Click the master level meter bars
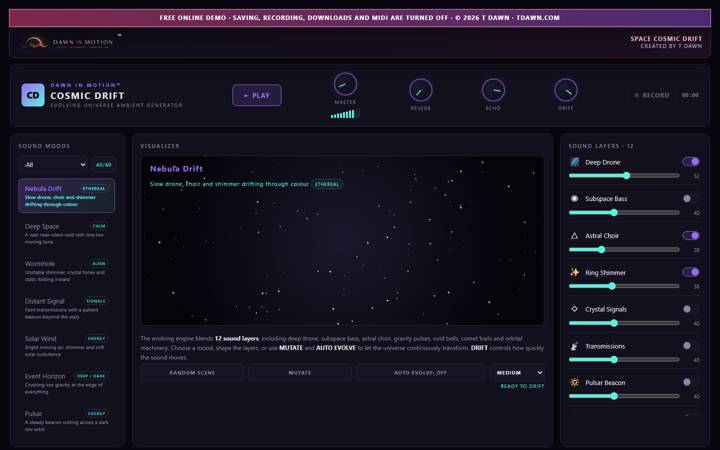Viewport: 720px width, 450px height. point(344,114)
